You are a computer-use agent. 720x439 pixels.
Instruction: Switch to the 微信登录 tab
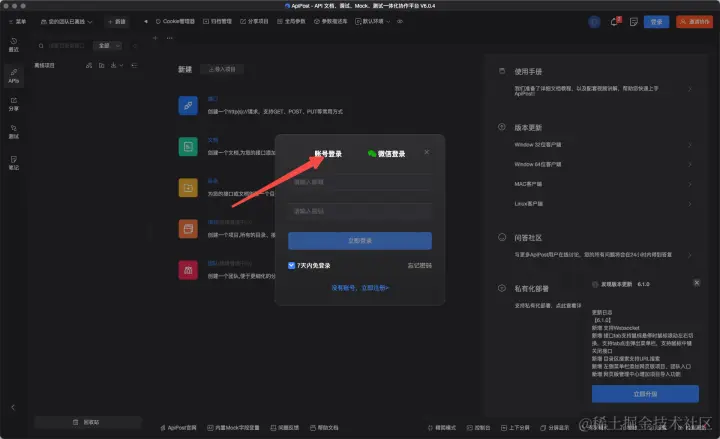click(x=386, y=154)
